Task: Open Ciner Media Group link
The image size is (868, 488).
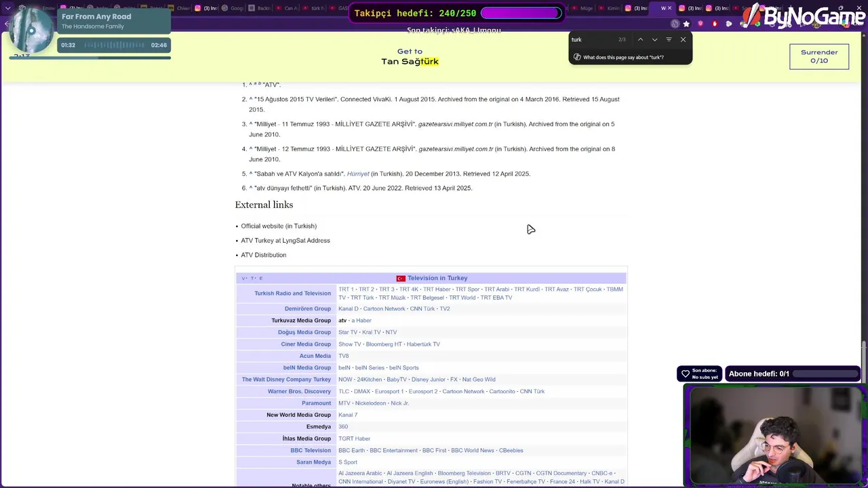Action: coord(306,344)
